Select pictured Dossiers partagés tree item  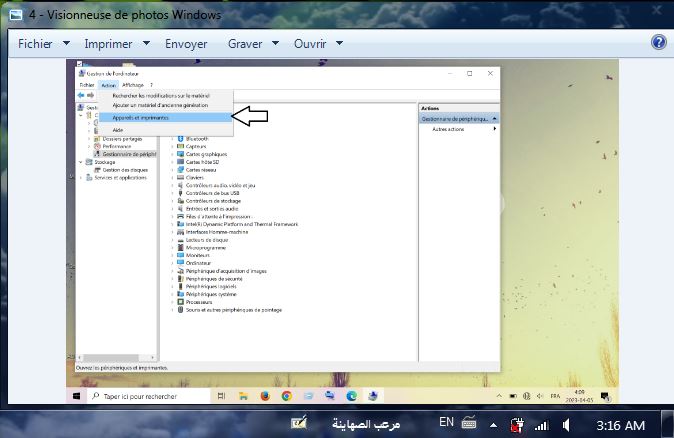pyautogui.click(x=122, y=139)
